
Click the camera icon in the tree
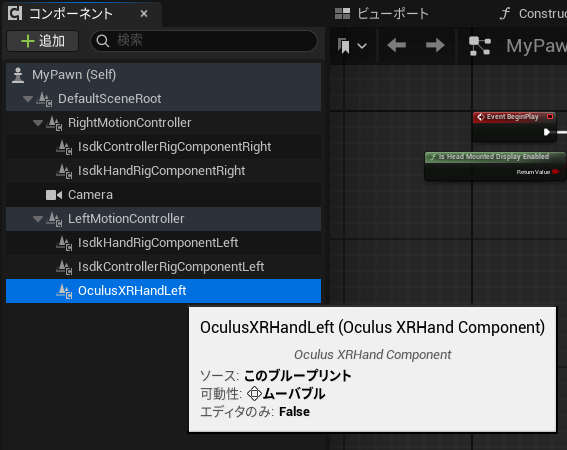point(54,195)
